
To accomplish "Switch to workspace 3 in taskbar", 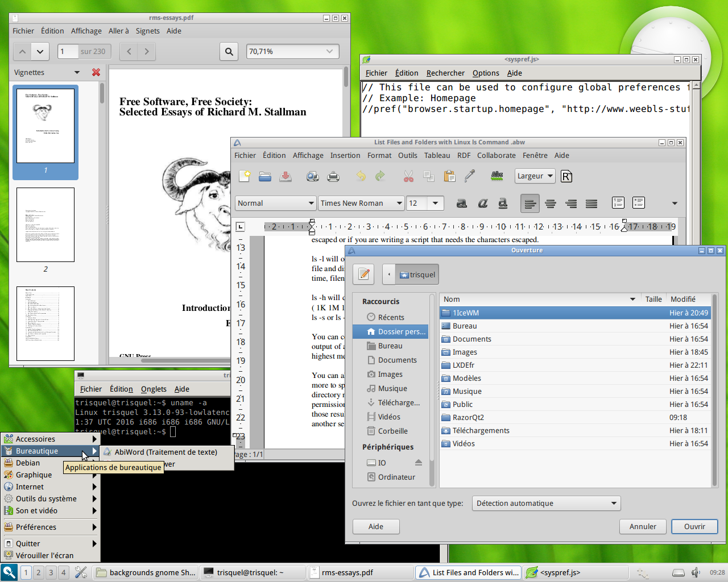I will click(51, 572).
